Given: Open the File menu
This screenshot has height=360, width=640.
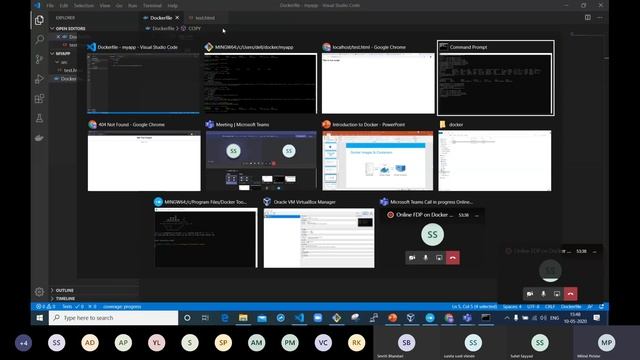Looking at the screenshot, I should (50, 5).
